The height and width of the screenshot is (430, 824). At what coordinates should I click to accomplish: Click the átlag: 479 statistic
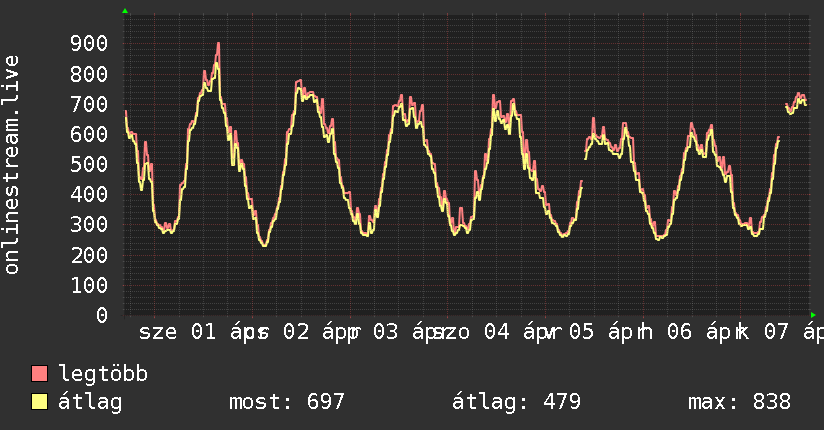click(517, 402)
